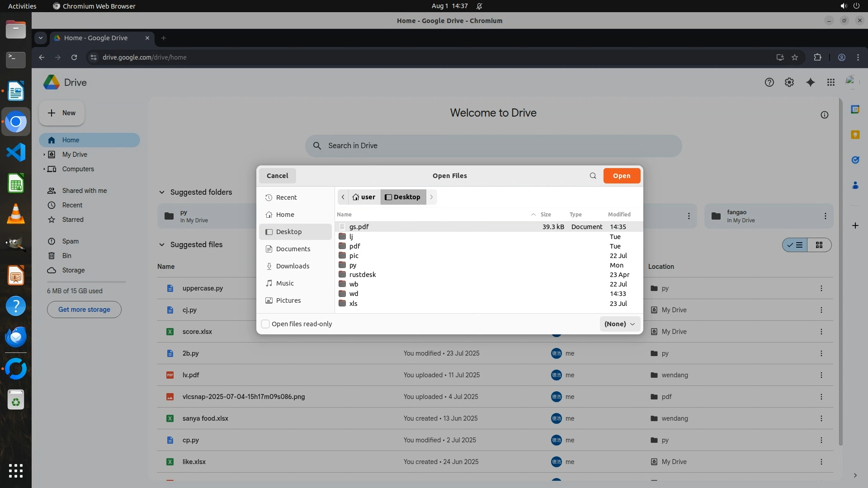Enable Open files read-only checkbox
This screenshot has width=868, height=488.
(266, 324)
